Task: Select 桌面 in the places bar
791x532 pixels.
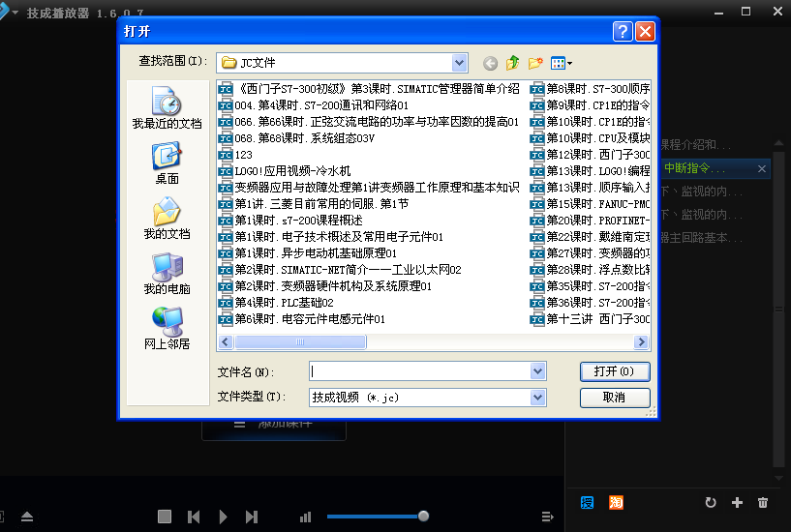Action: coord(167,163)
